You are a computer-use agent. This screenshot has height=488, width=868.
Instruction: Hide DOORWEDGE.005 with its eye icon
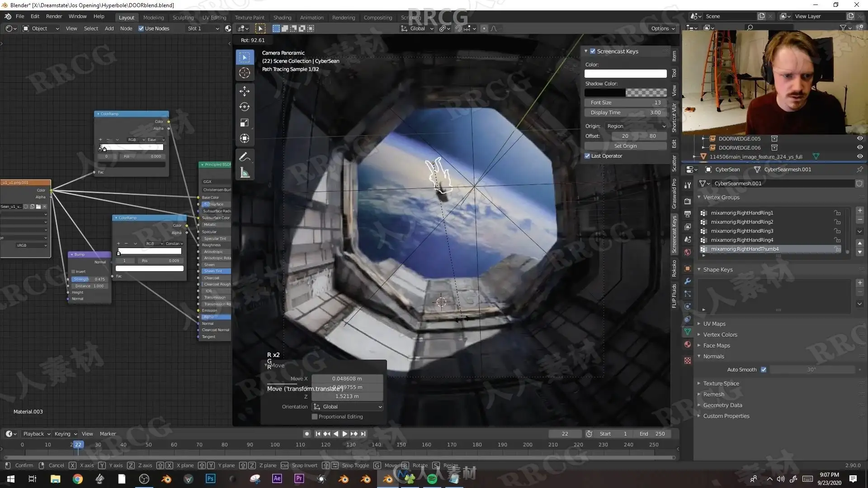pyautogui.click(x=859, y=138)
